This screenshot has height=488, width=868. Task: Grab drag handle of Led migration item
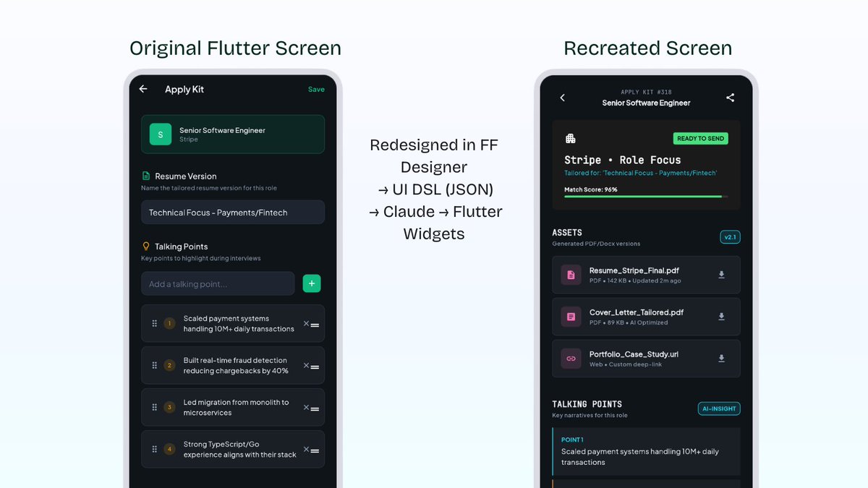[x=154, y=408]
